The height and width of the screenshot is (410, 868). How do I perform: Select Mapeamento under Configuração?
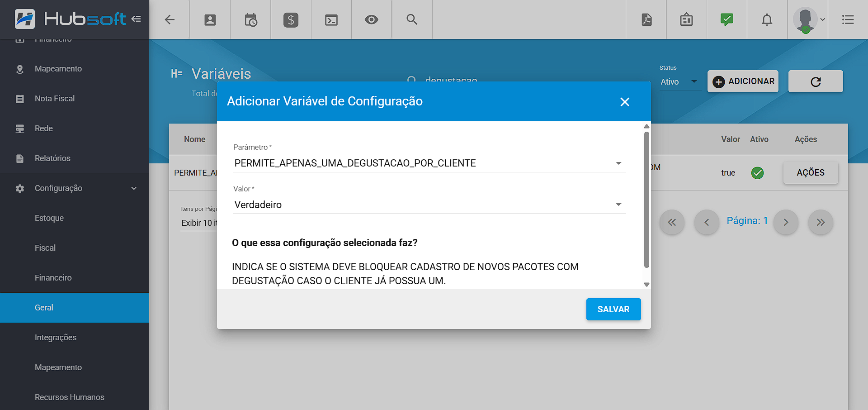75,367
